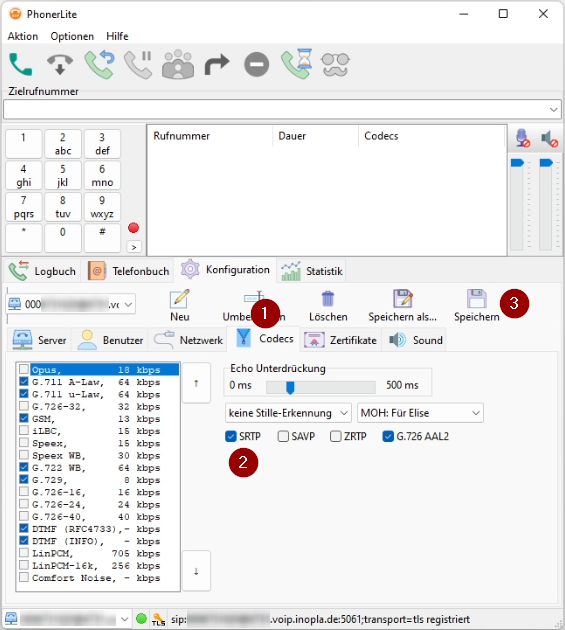Enable the ZRTP checkbox
This screenshot has width=565, height=630.
pos(335,436)
